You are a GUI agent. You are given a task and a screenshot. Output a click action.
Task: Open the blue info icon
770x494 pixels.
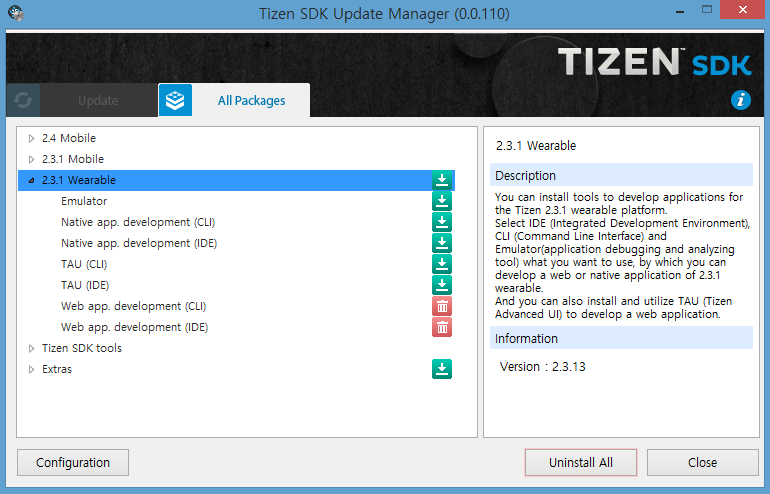tap(741, 100)
